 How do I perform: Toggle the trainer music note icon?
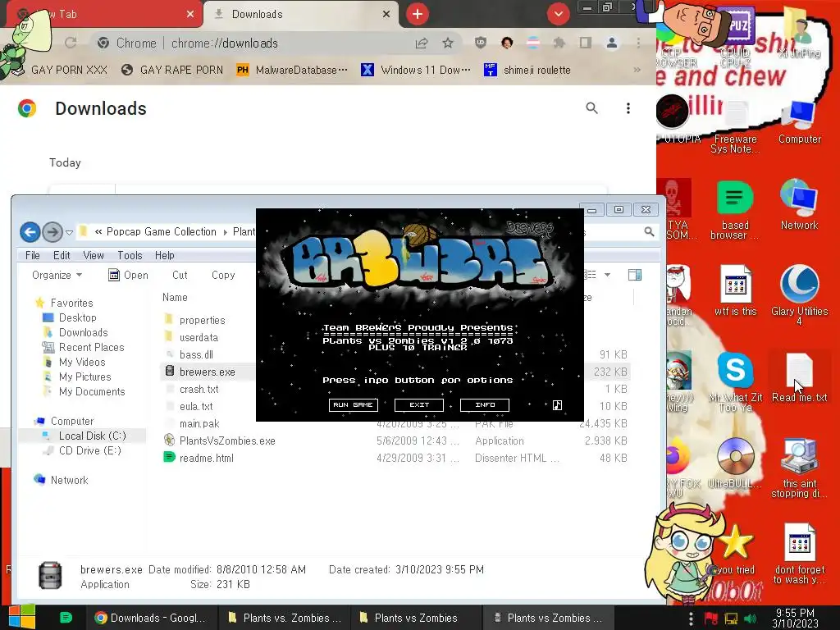click(x=557, y=405)
